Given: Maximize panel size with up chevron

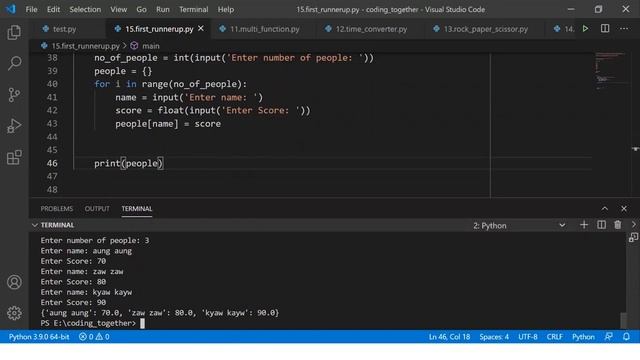Looking at the screenshot, I should 604,209.
